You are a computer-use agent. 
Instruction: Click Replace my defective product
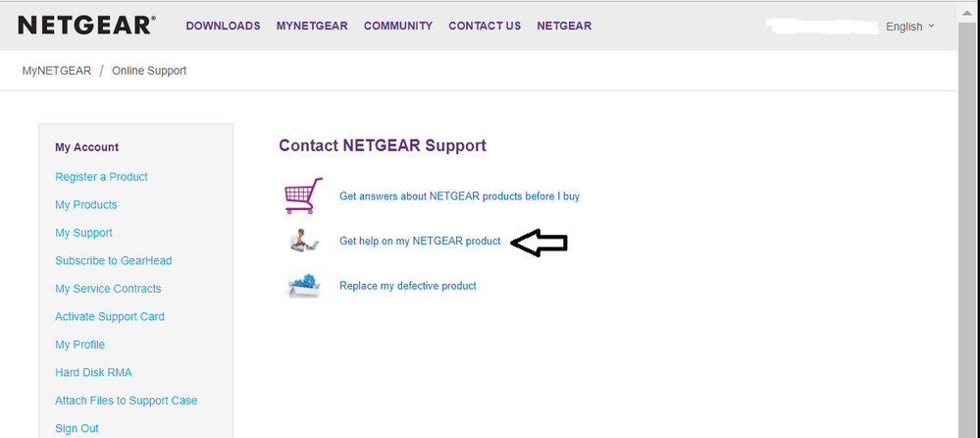click(407, 286)
